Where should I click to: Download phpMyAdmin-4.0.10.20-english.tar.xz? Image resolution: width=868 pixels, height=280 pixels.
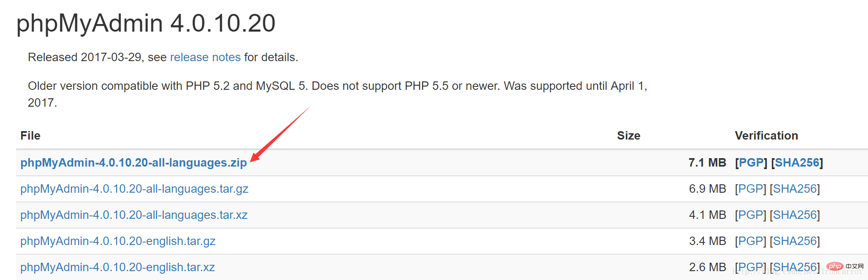coord(118,267)
